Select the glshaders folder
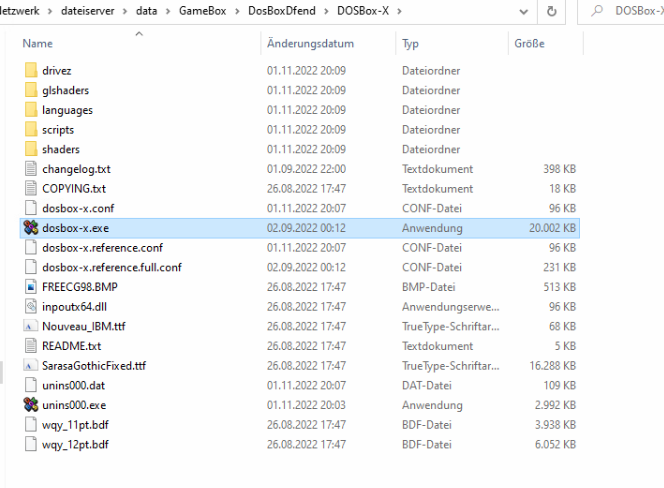Screen dimensions: 664x488 pyautogui.click(x=66, y=90)
